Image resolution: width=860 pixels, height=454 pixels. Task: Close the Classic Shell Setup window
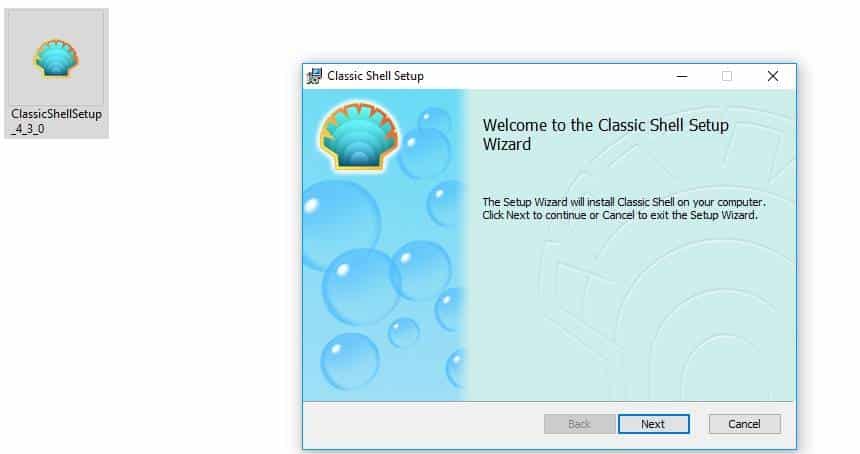click(x=773, y=76)
